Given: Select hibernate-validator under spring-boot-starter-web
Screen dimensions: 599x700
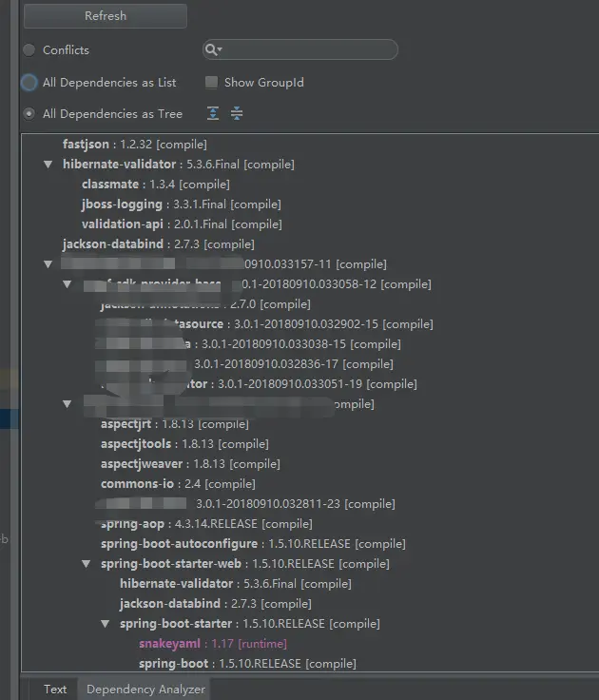Looking at the screenshot, I should point(236,583).
